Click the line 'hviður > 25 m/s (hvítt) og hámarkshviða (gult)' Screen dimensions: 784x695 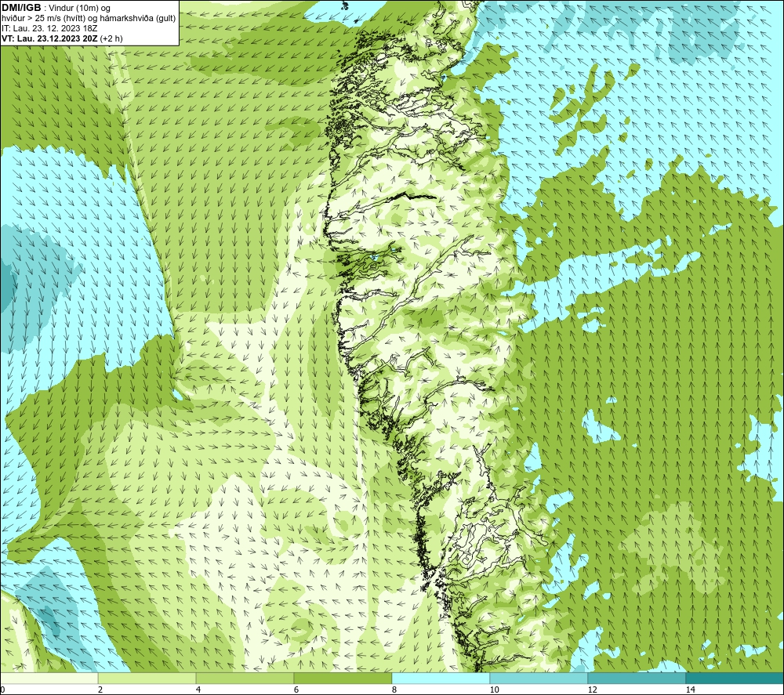(x=89, y=18)
